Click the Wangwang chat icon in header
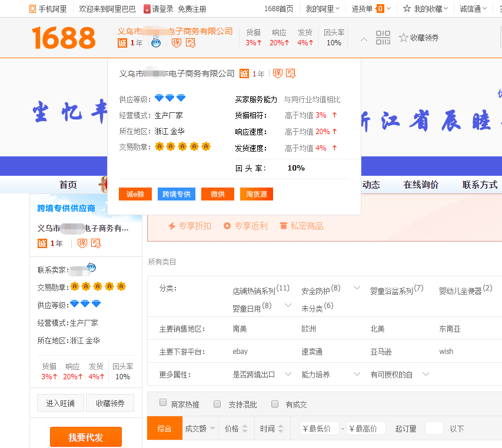The width and height of the screenshot is (502, 448). [x=156, y=42]
